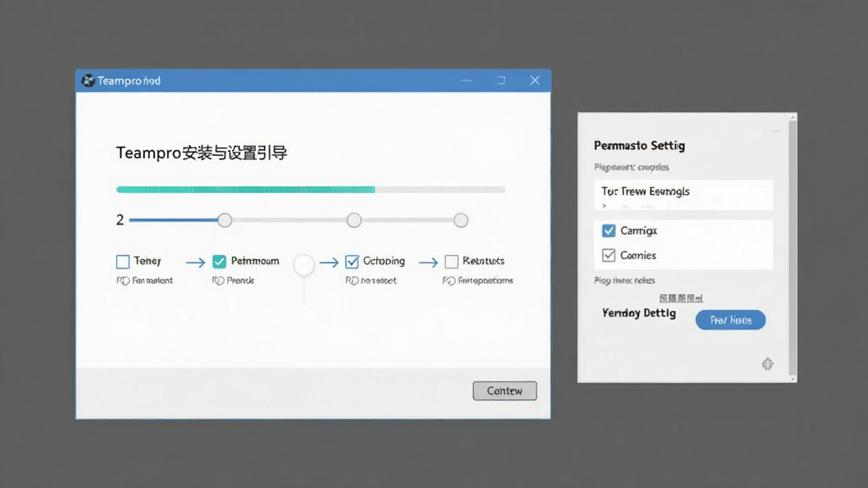Screen dimensions: 868x488
Task: Click the green installation progress bar
Action: pos(246,189)
